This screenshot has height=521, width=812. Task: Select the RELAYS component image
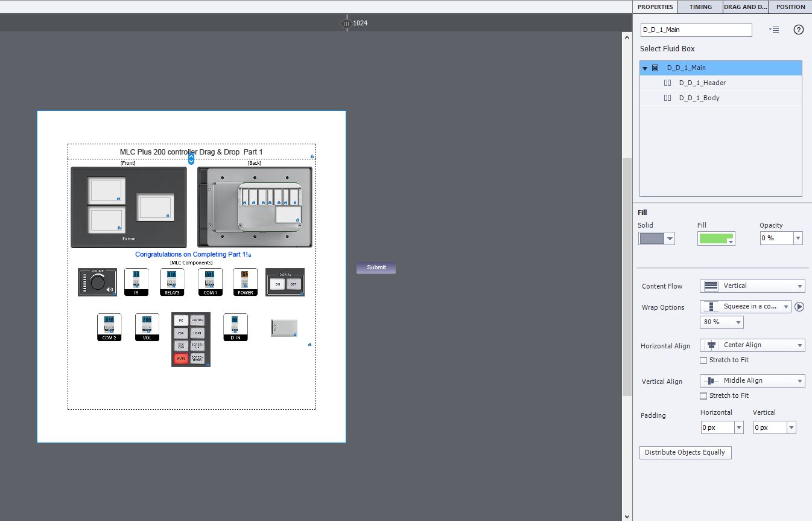pyautogui.click(x=172, y=282)
